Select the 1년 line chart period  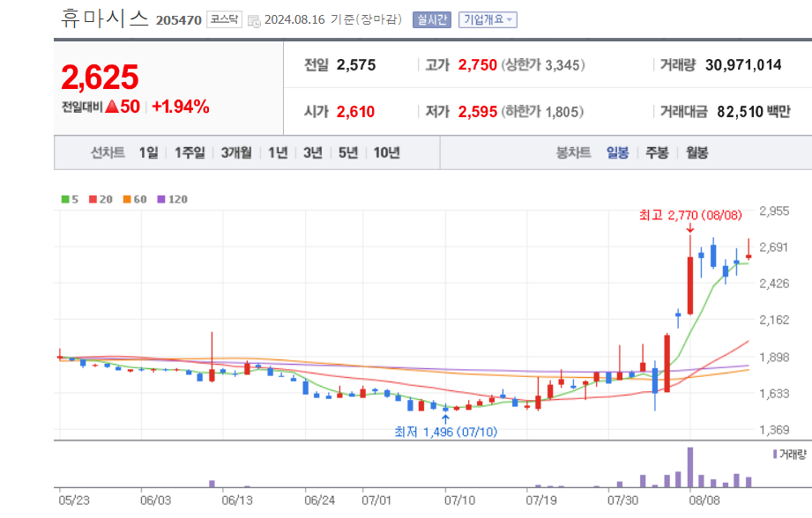click(278, 152)
